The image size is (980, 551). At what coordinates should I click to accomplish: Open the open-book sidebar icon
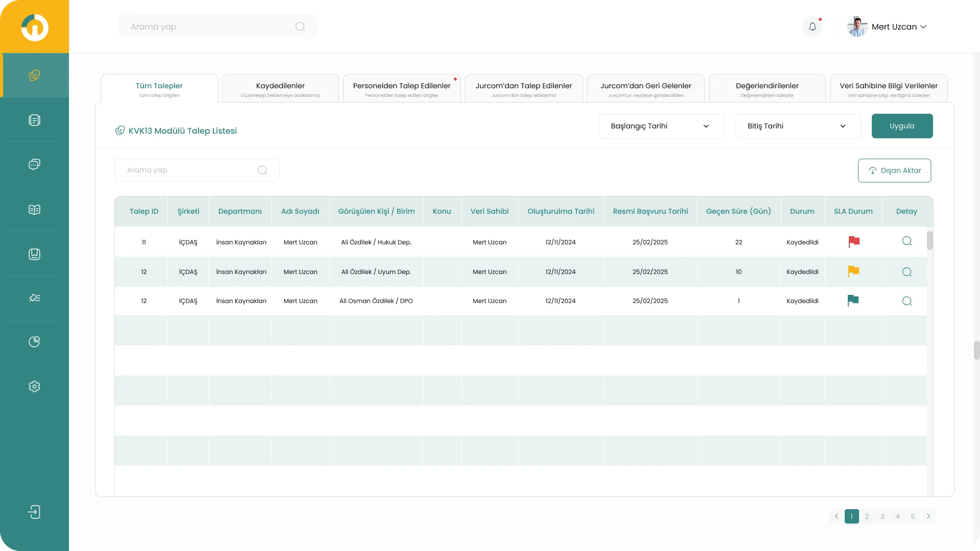[34, 210]
